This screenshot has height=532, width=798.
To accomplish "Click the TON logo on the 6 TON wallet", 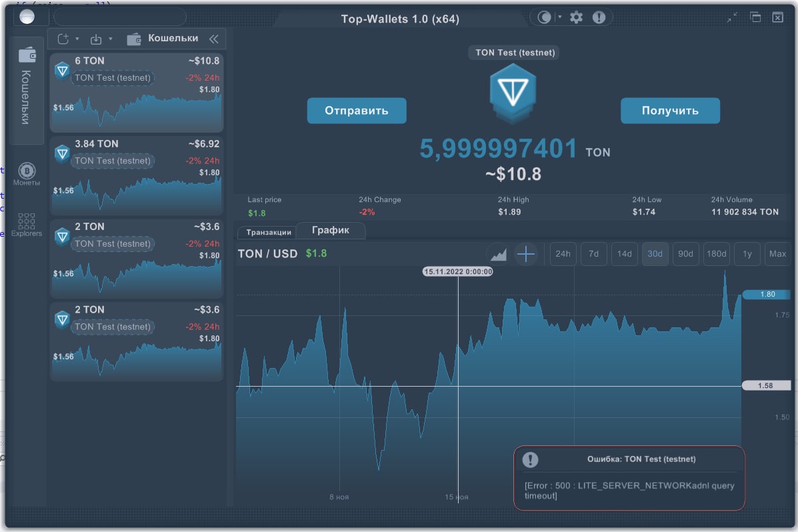I will 63,70.
